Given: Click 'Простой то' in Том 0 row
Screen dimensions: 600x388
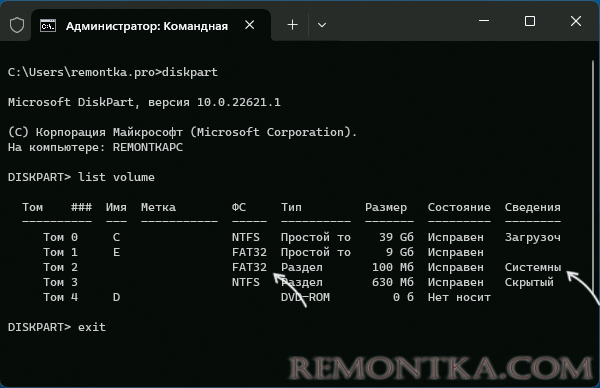Looking at the screenshot, I should pos(316,237).
